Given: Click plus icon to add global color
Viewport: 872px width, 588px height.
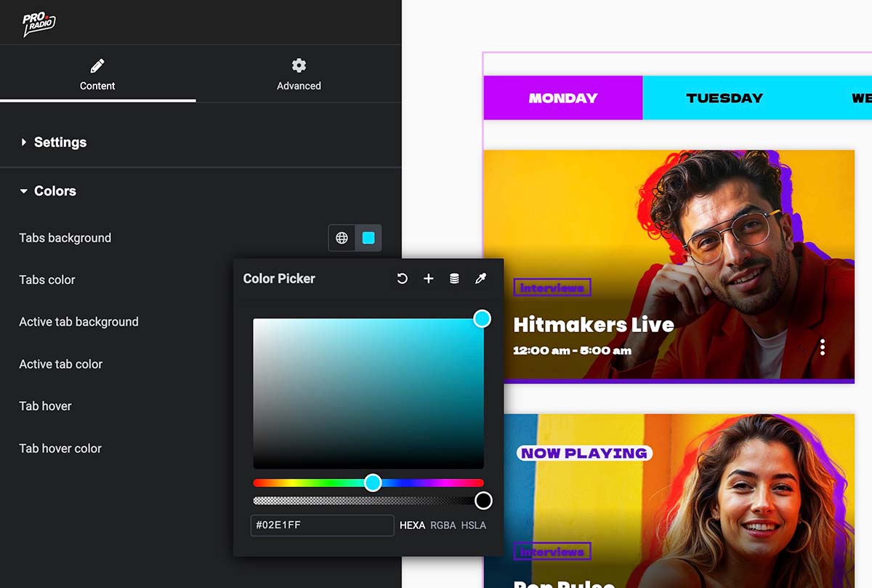Looking at the screenshot, I should [429, 278].
